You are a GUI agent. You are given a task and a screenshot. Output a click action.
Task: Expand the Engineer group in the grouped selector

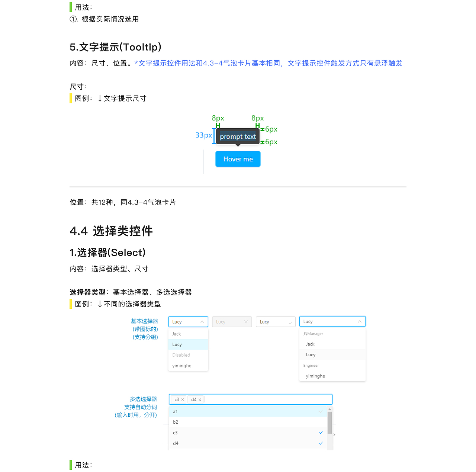(x=311, y=366)
